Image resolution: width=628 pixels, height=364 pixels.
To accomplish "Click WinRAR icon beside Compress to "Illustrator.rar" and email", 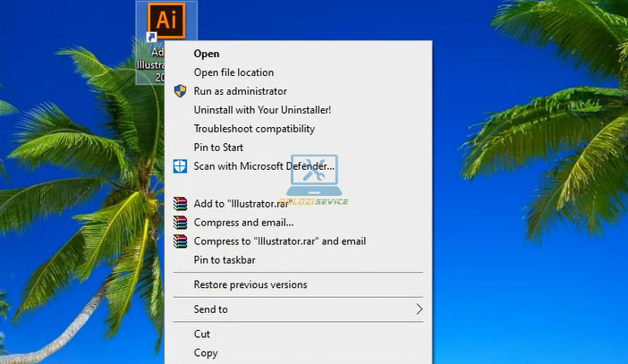I will [x=180, y=241].
